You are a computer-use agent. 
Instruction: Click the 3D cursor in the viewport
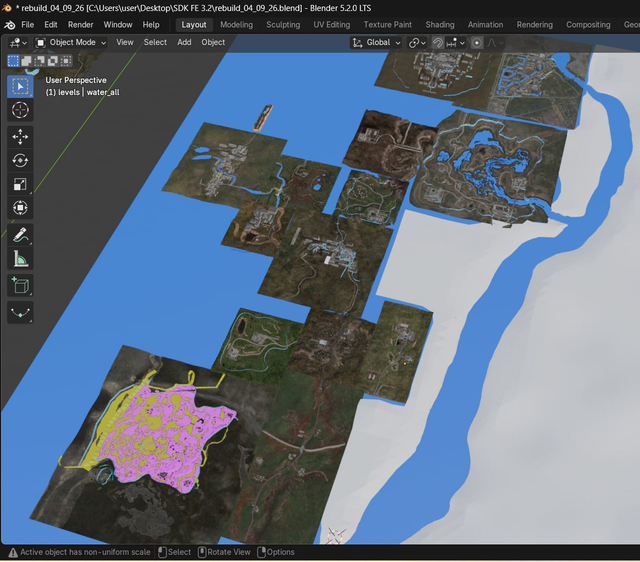click(336, 535)
